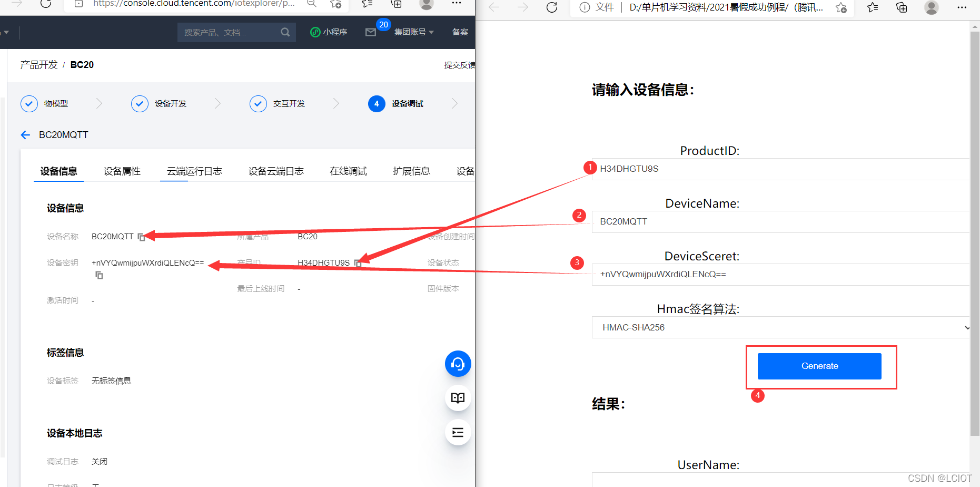Click the floating feedback list icon
The image size is (980, 487).
pyautogui.click(x=458, y=432)
